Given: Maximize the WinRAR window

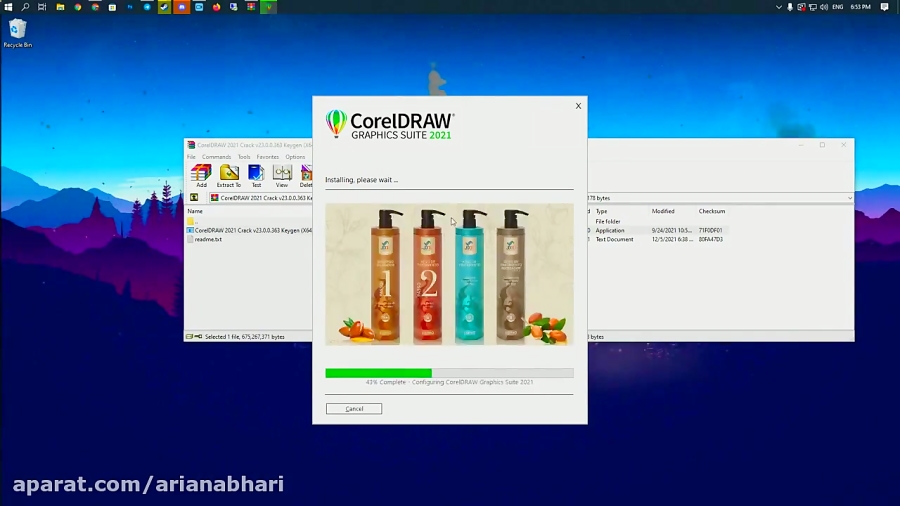Looking at the screenshot, I should (x=822, y=145).
